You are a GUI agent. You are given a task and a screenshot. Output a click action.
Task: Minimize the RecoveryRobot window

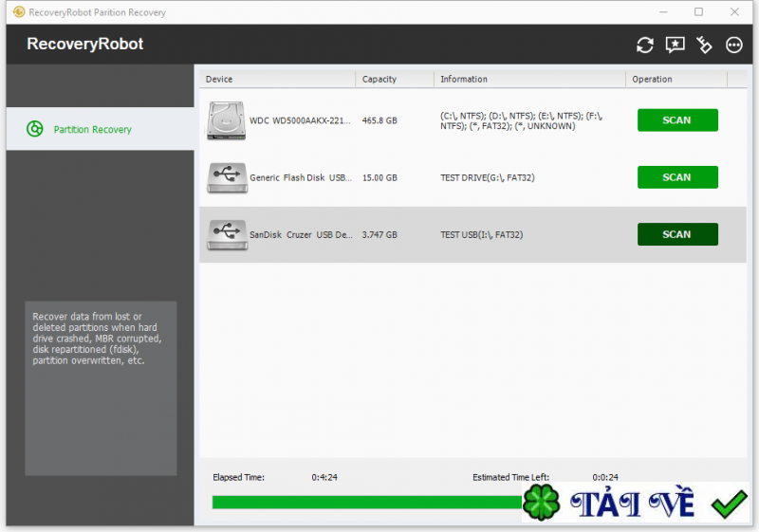click(663, 11)
